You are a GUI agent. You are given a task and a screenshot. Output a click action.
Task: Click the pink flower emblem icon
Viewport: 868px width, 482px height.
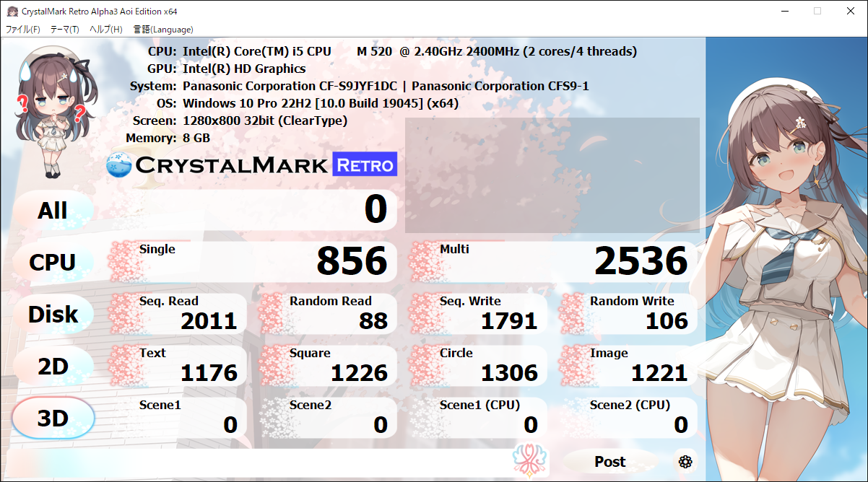tap(529, 460)
